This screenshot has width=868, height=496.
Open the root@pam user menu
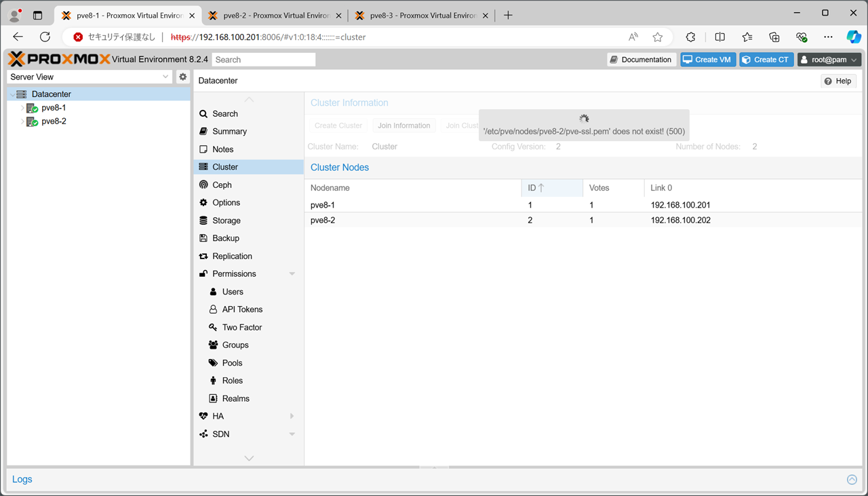pos(829,60)
